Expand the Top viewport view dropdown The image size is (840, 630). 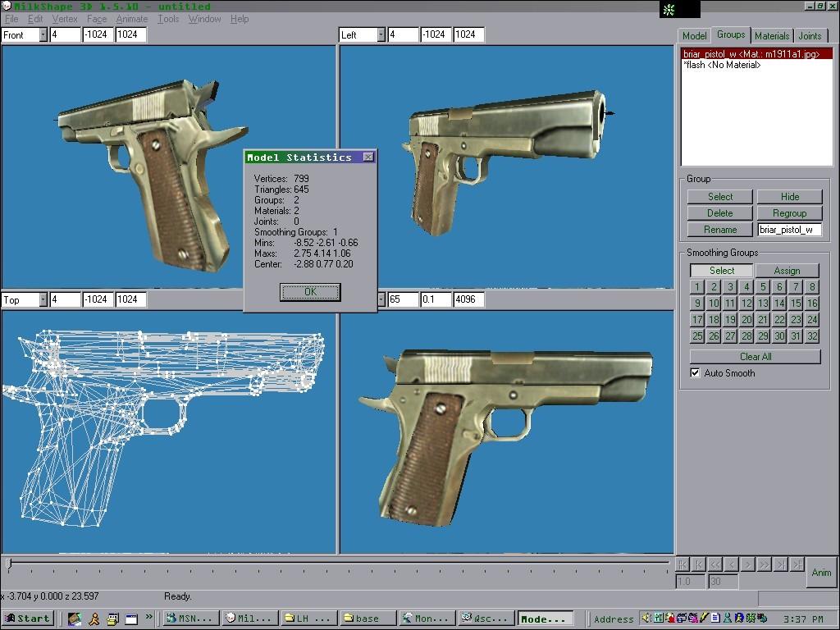pos(42,300)
